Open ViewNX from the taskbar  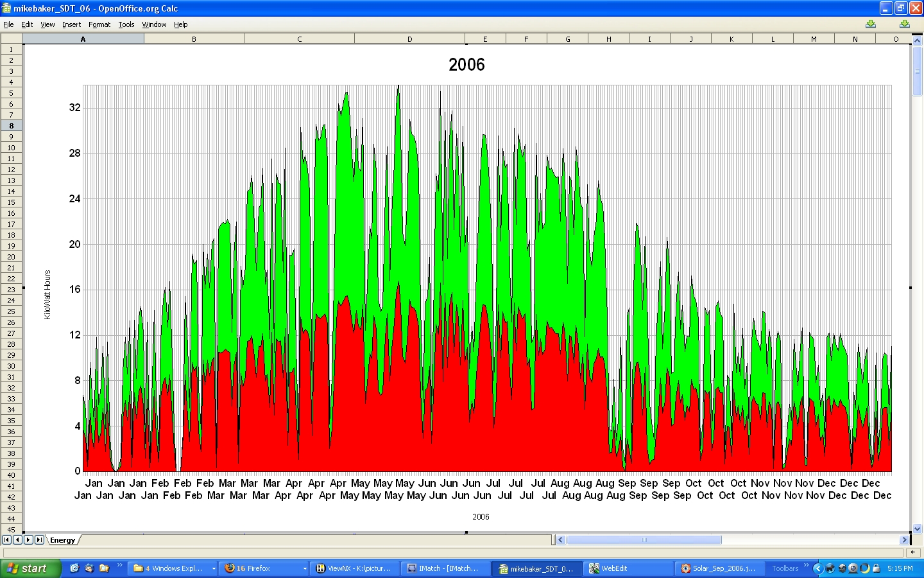(355, 568)
